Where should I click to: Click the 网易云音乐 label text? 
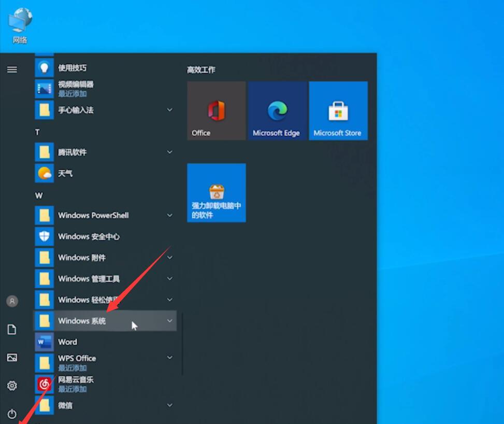pos(76,379)
